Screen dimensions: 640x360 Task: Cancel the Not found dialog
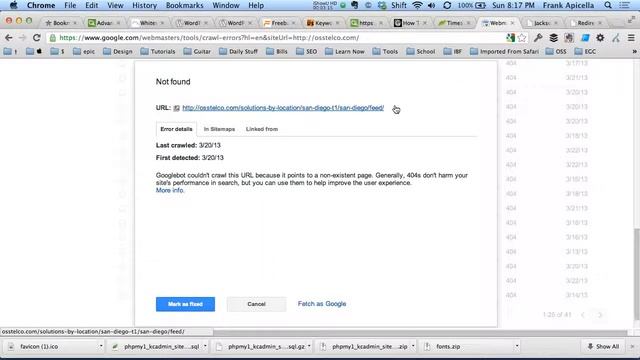pyautogui.click(x=256, y=304)
